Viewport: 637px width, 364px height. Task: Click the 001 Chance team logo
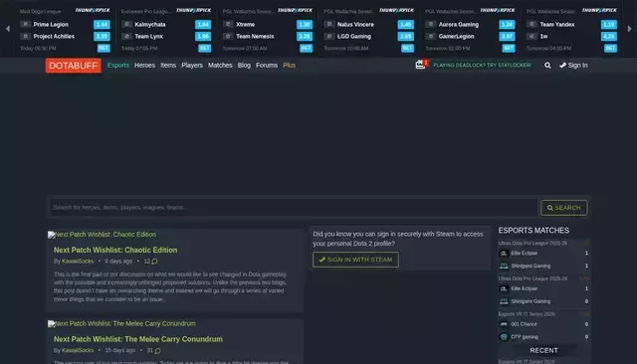[504, 324]
